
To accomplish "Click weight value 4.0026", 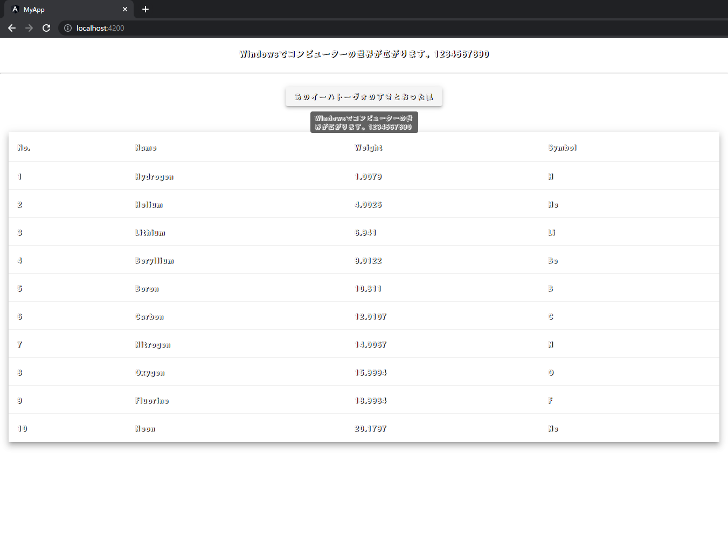I will [x=369, y=205].
